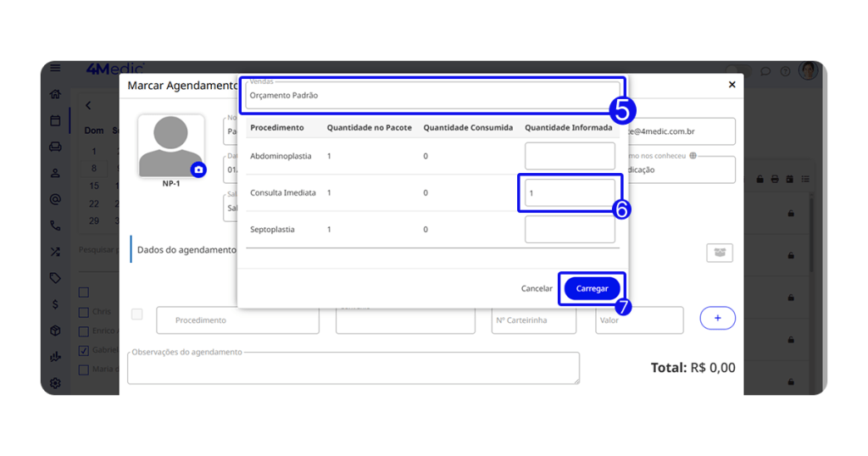
Task: Click the plus button to add procedure
Action: [717, 318]
